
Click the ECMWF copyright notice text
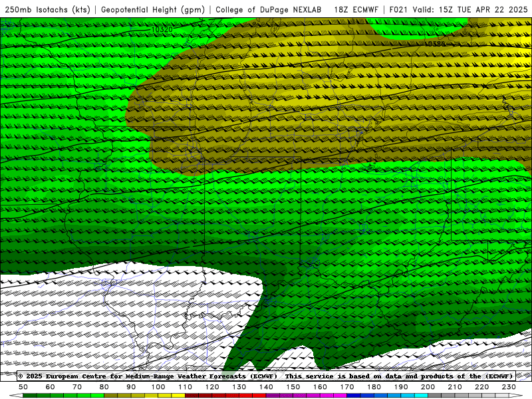click(x=148, y=376)
